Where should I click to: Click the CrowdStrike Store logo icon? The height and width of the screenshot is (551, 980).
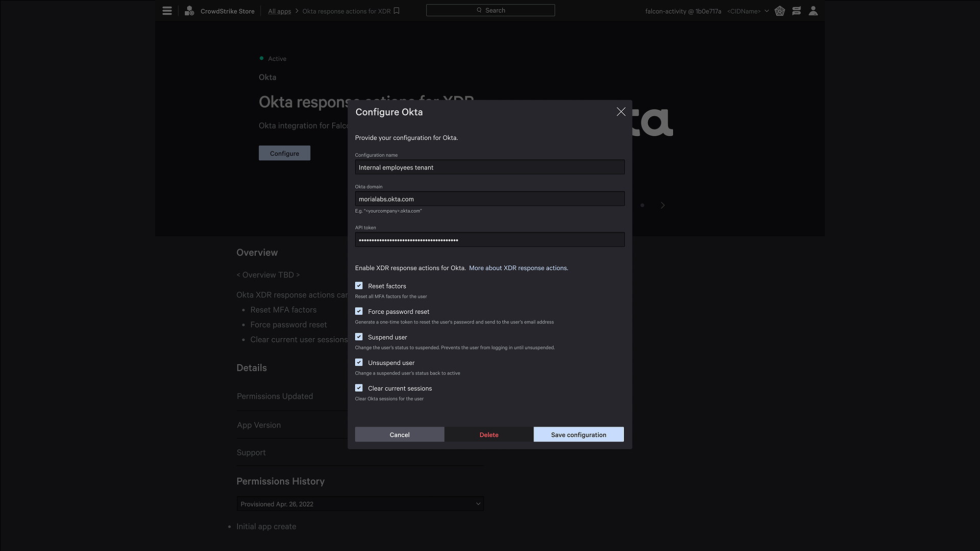coord(189,11)
